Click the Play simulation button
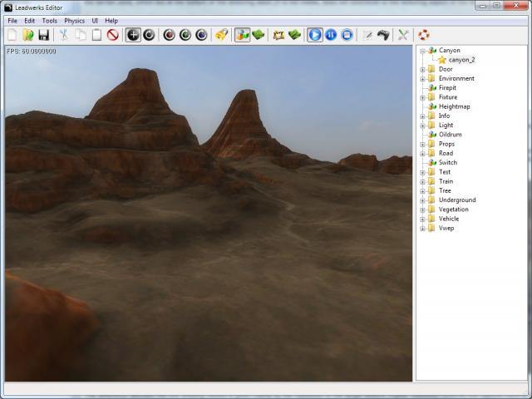Screen dimensions: 532x399 click(315, 35)
